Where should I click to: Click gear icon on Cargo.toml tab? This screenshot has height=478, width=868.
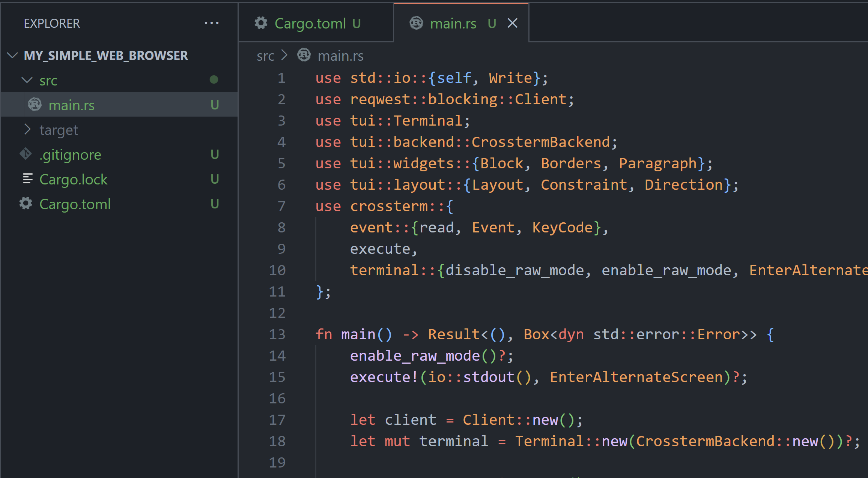click(261, 23)
